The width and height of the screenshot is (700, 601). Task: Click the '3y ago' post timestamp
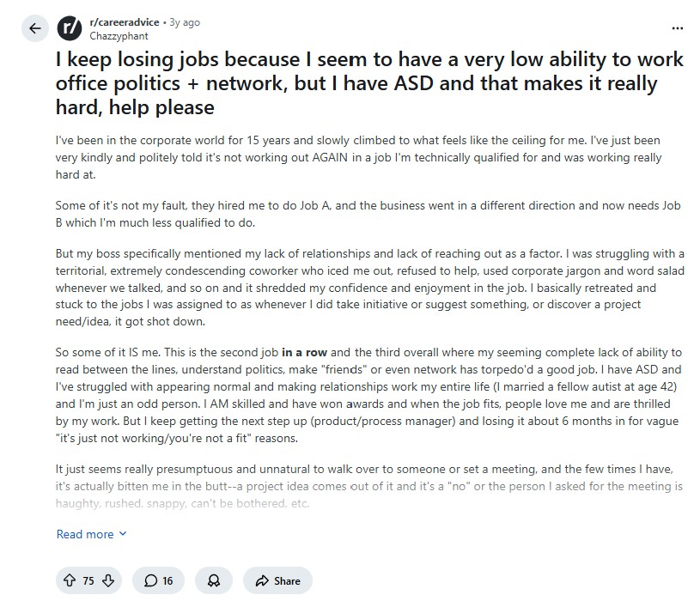coord(185,22)
